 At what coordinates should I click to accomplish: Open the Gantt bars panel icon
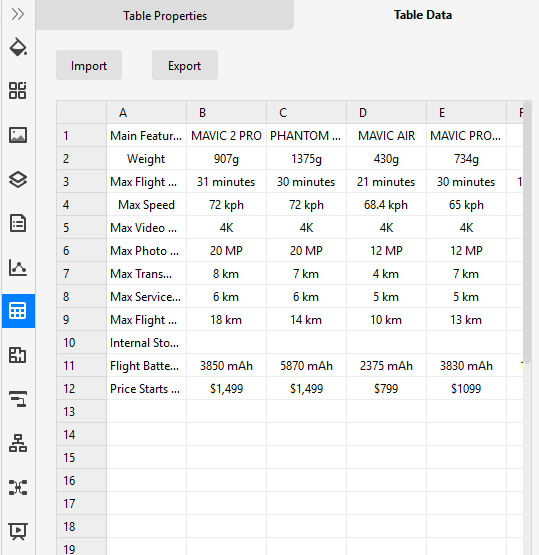[18, 399]
